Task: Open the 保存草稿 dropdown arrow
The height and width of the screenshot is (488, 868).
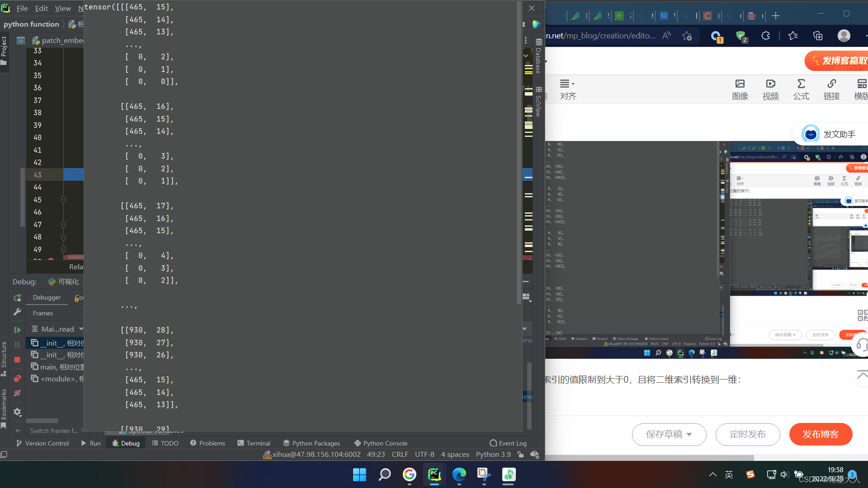Action: (689, 434)
